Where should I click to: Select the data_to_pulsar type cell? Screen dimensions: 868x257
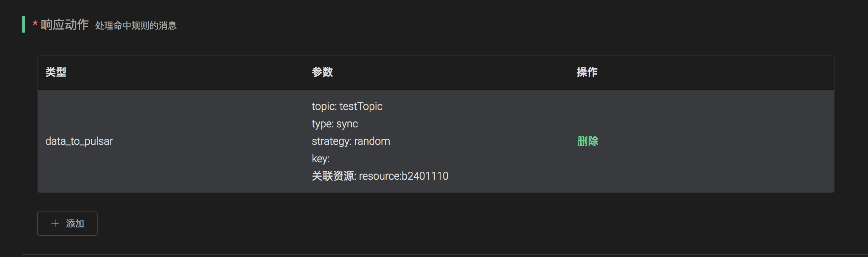click(79, 141)
